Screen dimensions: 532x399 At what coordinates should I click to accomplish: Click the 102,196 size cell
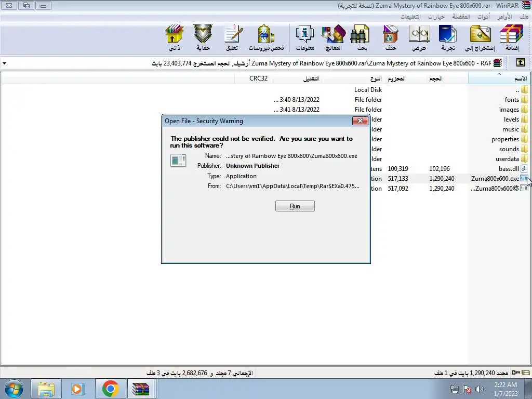coord(440,169)
